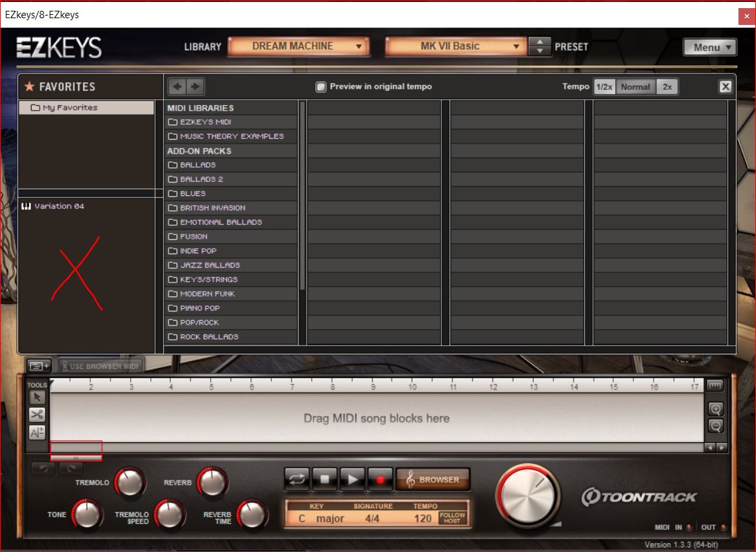The height and width of the screenshot is (552, 756).
Task: Select the arrow pointer tool
Action: (x=37, y=398)
